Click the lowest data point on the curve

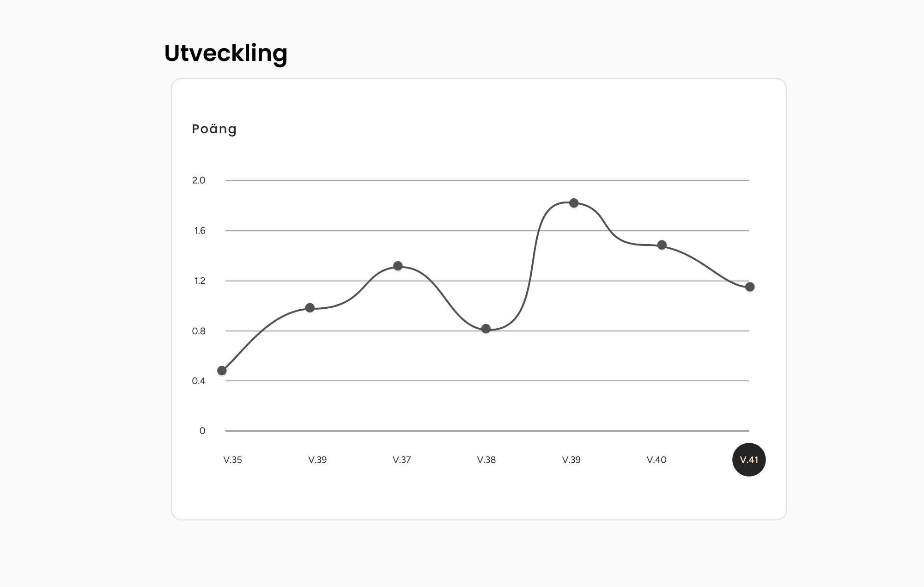point(222,371)
